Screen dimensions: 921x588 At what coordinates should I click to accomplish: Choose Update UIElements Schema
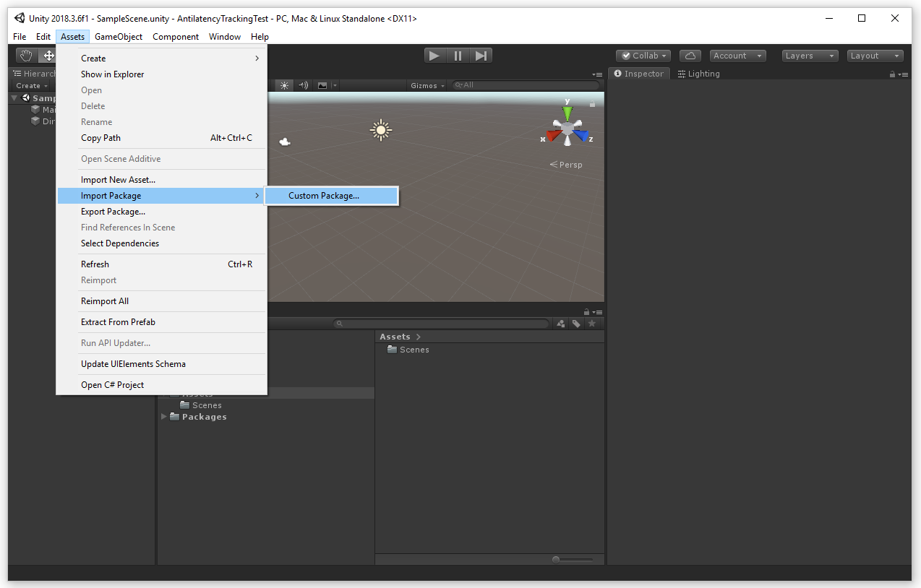point(162,364)
